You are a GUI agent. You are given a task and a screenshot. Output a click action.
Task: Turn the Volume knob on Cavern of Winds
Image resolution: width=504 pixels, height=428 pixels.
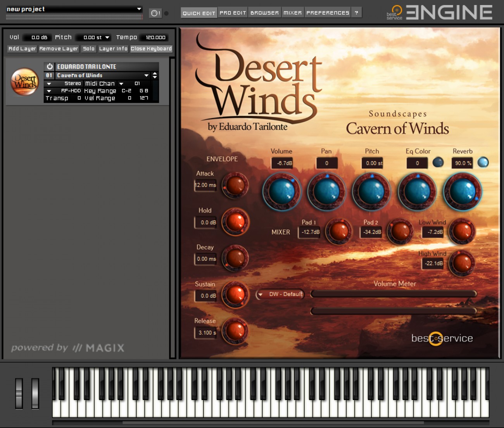(x=282, y=191)
